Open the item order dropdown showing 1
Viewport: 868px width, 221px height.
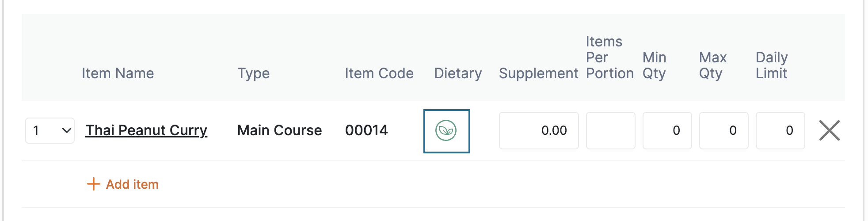pyautogui.click(x=50, y=130)
